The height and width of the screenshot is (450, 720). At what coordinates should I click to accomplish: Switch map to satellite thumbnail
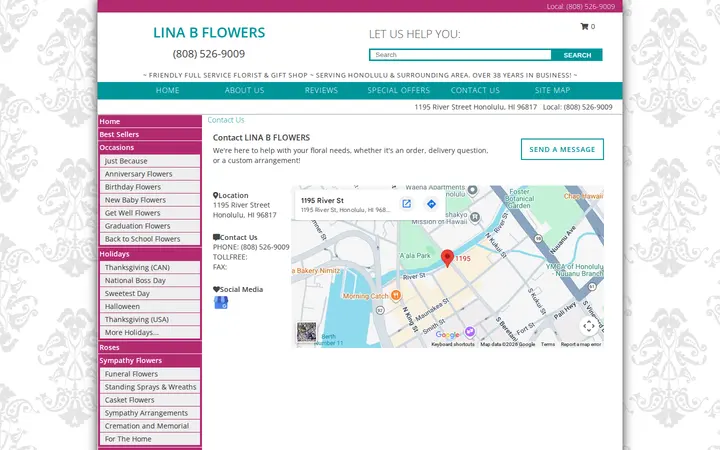point(306,332)
